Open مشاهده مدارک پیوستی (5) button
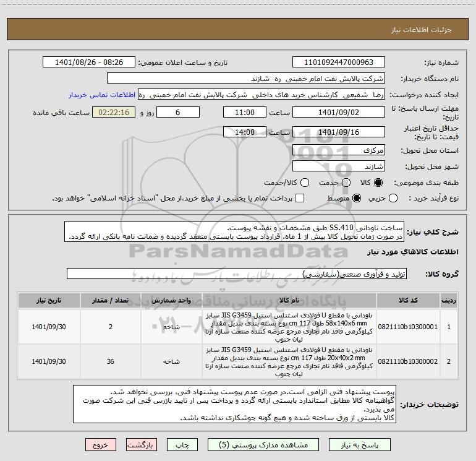 (x=263, y=445)
